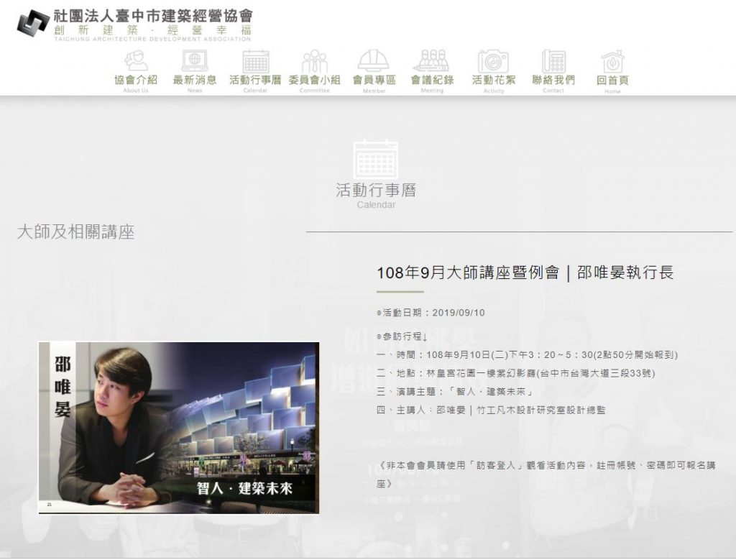736x560 pixels.
Task: Click the association logo at top left
Action: pyautogui.click(x=33, y=23)
